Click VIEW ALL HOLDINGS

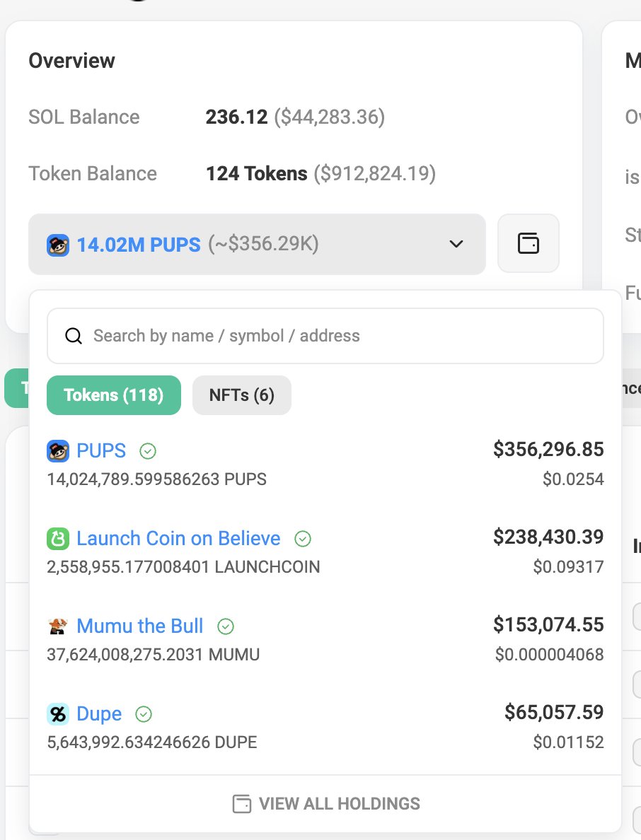click(x=326, y=803)
